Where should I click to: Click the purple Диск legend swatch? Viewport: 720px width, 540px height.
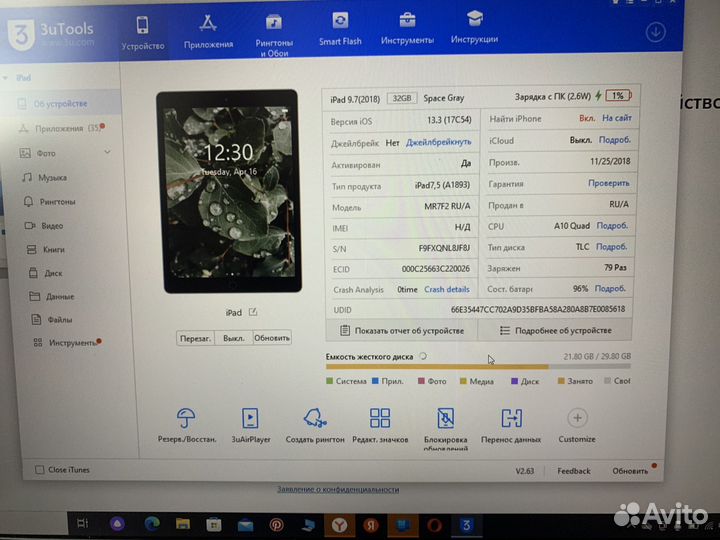click(x=515, y=381)
